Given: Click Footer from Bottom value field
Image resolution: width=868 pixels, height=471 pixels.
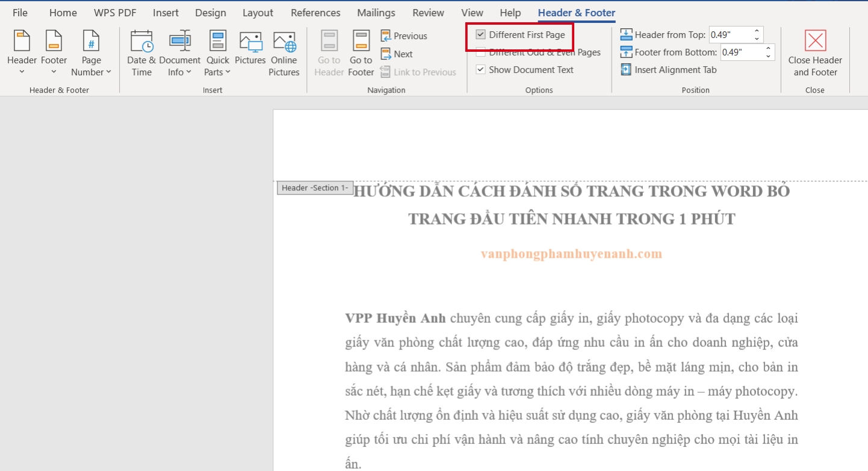Looking at the screenshot, I should (740, 52).
